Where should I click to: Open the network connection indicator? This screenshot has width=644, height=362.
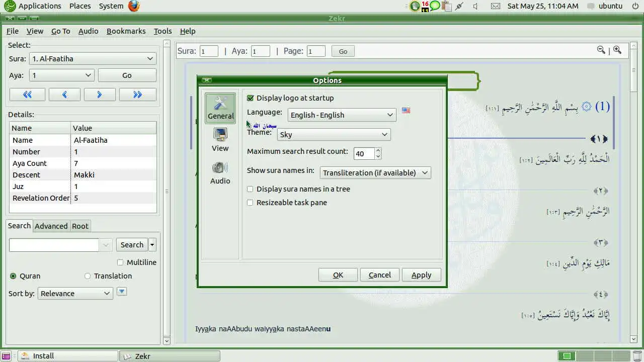click(x=459, y=6)
